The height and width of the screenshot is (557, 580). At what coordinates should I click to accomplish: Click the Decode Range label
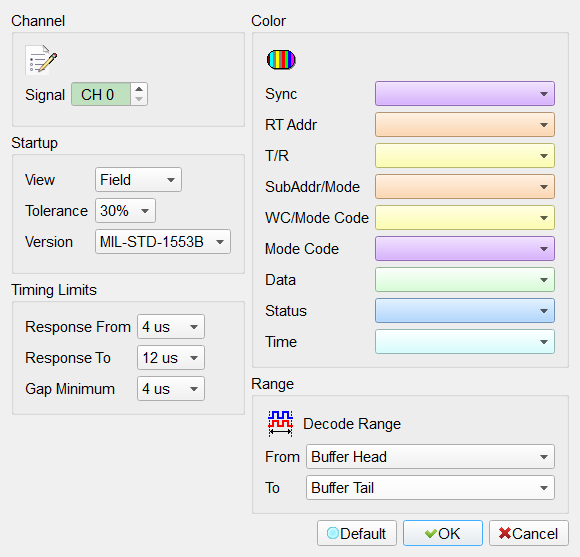(x=352, y=424)
